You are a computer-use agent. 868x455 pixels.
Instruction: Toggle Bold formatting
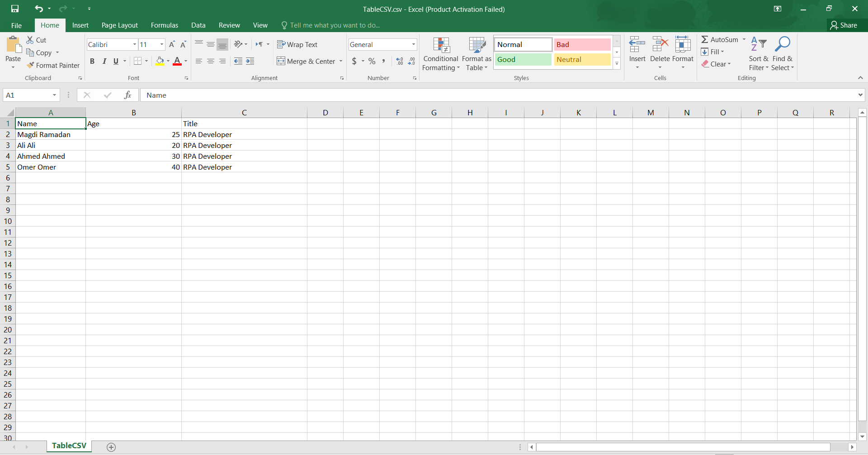click(x=92, y=61)
